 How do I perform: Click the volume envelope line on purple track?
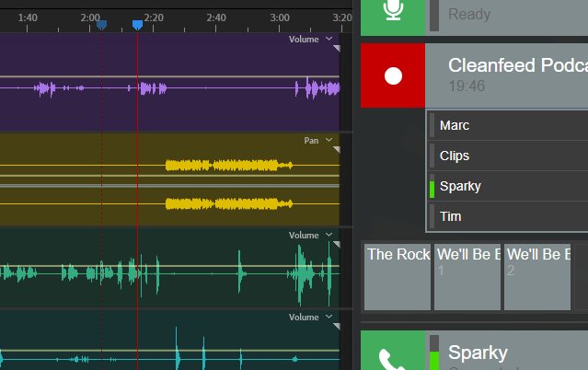(x=169, y=76)
